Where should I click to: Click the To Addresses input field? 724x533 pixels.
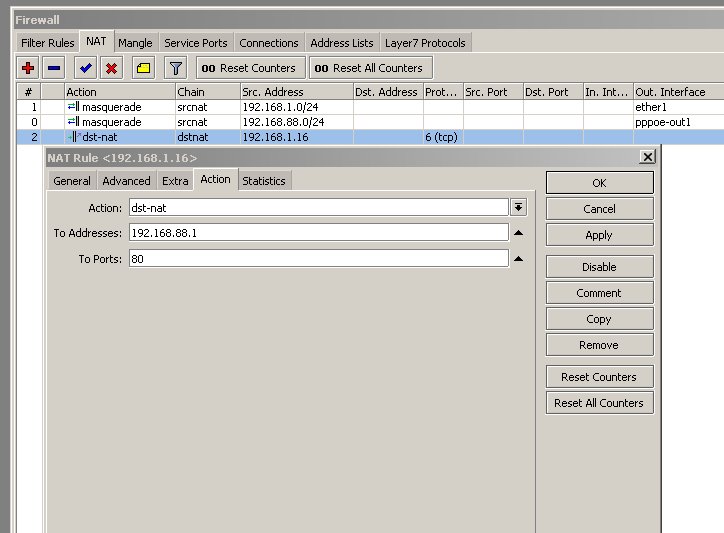(319, 233)
